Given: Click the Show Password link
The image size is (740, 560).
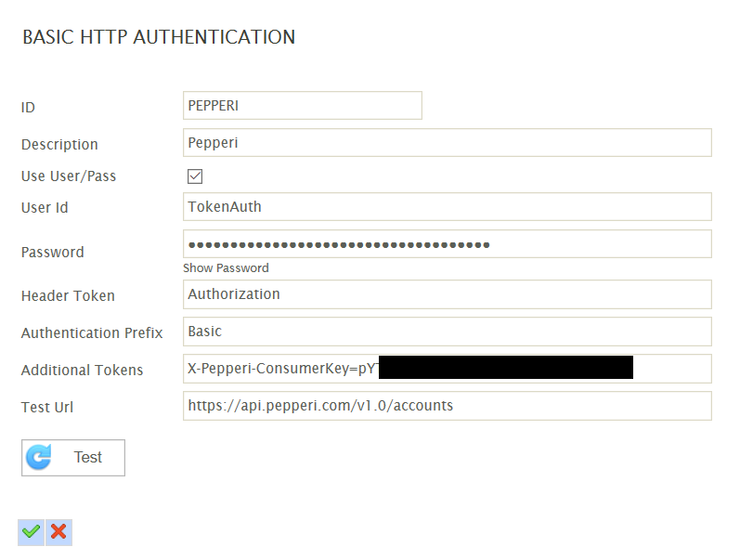Looking at the screenshot, I should pos(226,267).
